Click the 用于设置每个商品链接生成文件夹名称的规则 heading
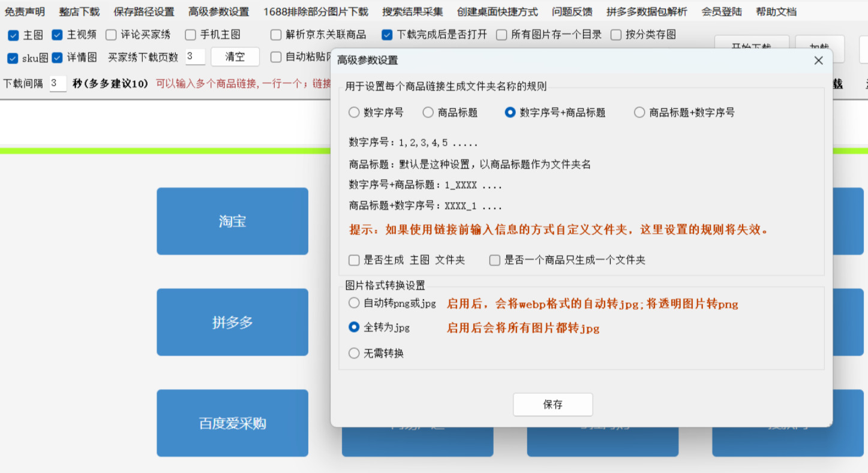Screen dimensions: 868x473 coord(446,86)
